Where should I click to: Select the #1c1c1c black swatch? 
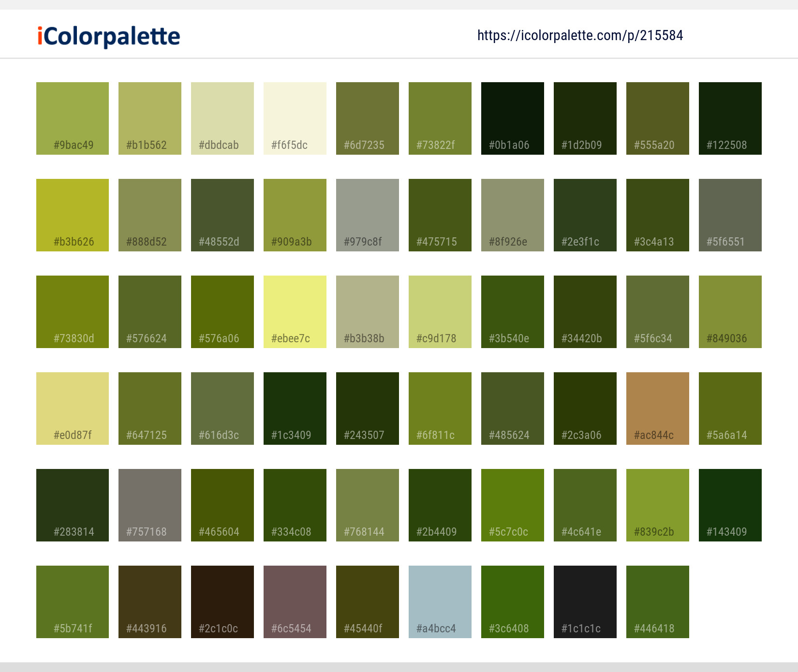[585, 602]
